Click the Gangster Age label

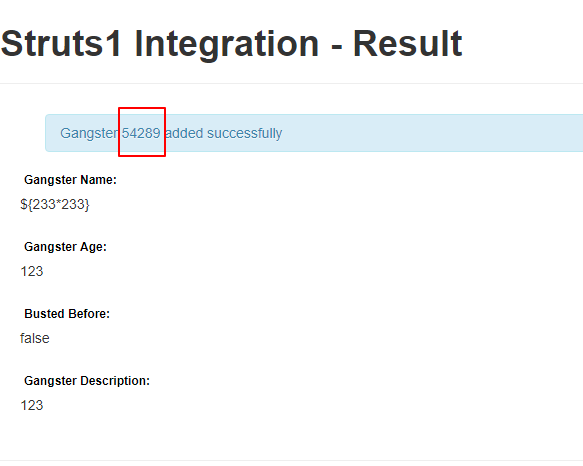[65, 247]
